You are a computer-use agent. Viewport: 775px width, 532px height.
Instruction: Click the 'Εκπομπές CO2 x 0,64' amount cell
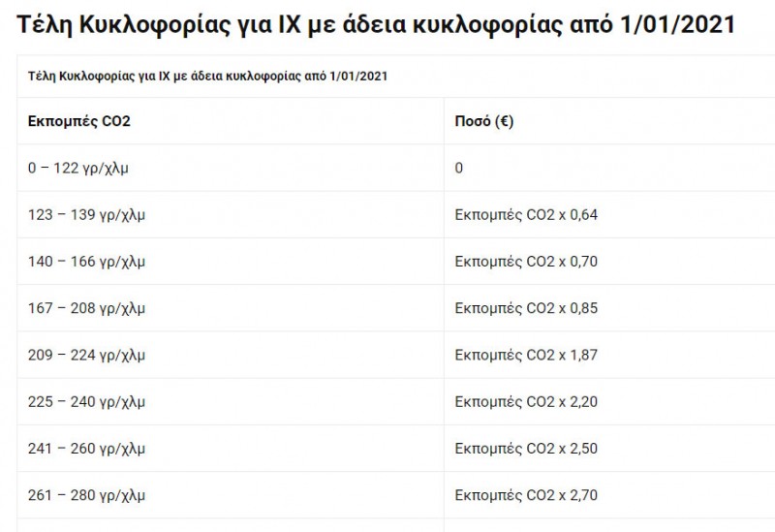526,215
